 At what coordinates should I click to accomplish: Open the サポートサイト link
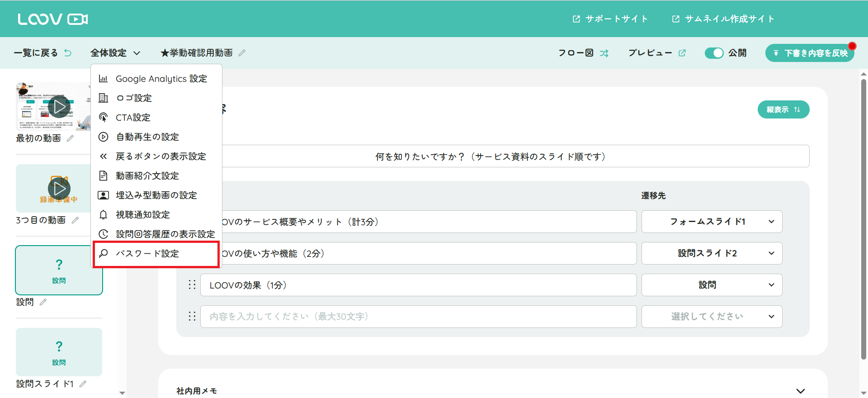[610, 19]
